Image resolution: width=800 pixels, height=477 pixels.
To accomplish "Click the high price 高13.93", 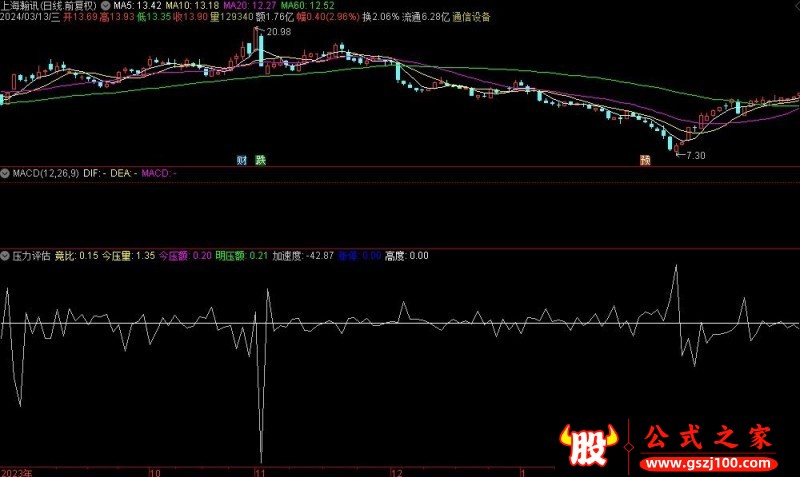I will (x=117, y=17).
